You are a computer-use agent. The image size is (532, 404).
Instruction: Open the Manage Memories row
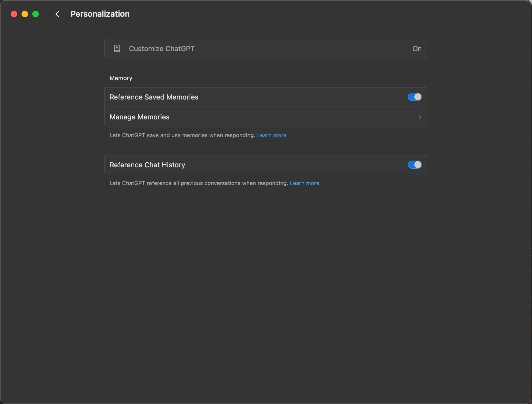pyautogui.click(x=265, y=117)
